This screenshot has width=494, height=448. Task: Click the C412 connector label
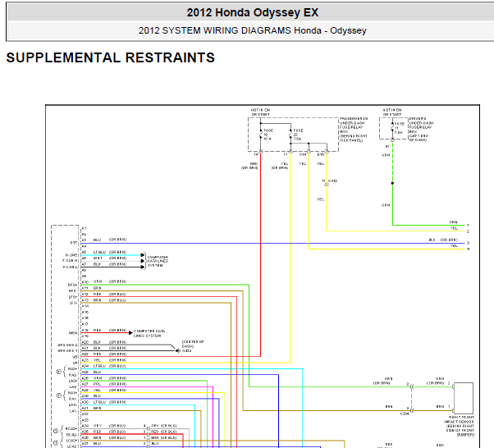pyautogui.click(x=332, y=181)
